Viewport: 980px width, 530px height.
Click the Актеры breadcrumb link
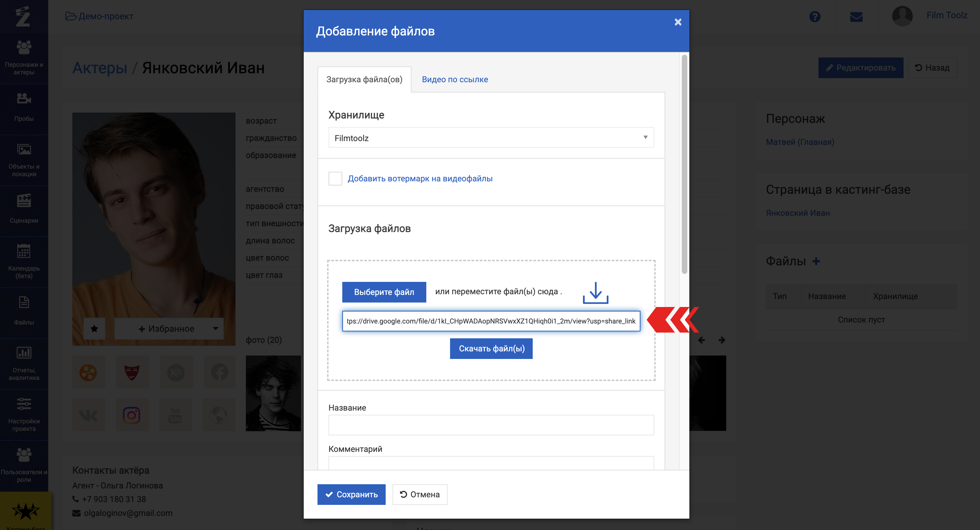[x=100, y=68]
